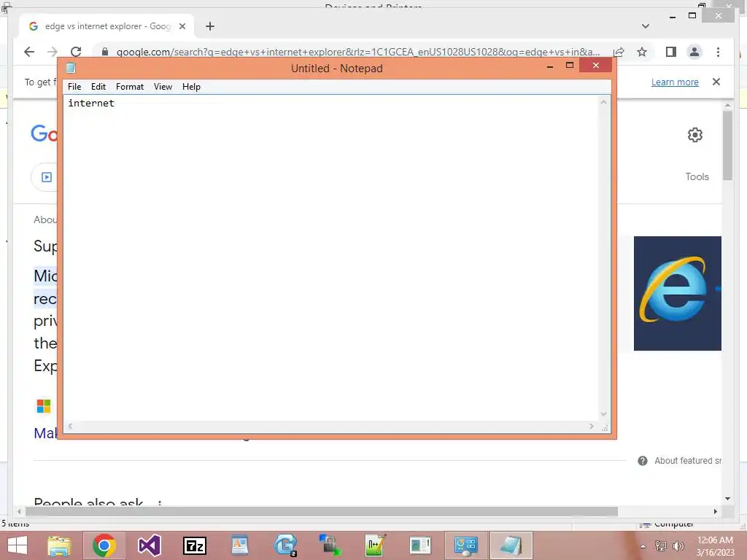Open the Windows Start button

[x=18, y=545]
